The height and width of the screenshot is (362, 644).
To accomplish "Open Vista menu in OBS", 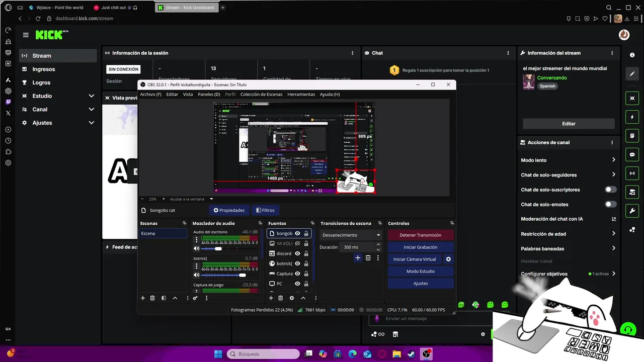I will (188, 95).
